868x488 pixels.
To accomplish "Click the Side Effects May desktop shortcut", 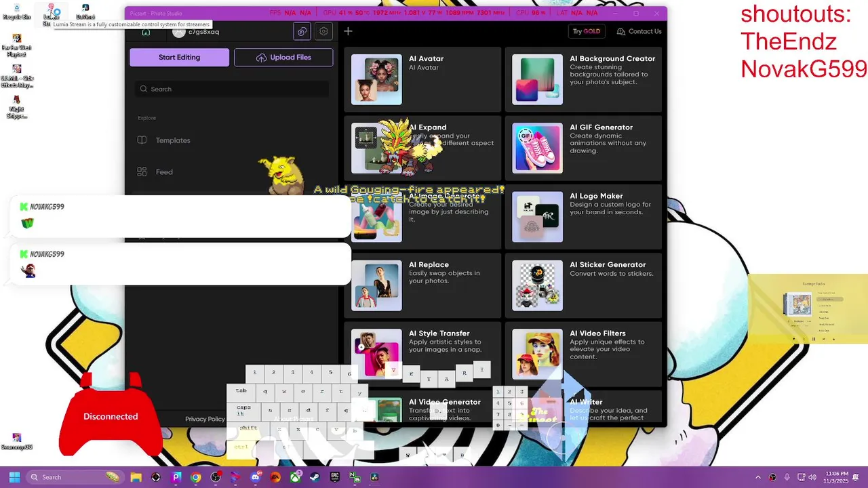I will coord(17,76).
